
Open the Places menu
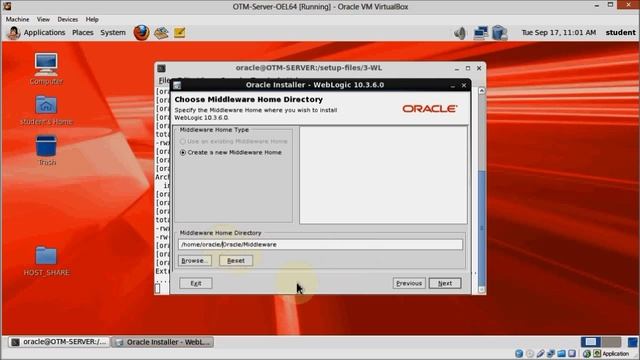pyautogui.click(x=82, y=32)
